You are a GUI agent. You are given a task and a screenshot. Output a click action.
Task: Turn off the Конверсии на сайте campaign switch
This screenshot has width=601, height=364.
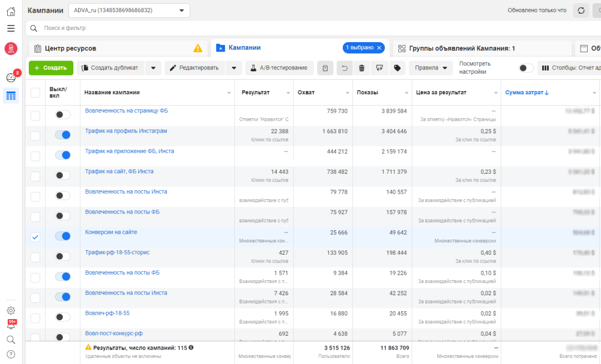[x=63, y=236]
